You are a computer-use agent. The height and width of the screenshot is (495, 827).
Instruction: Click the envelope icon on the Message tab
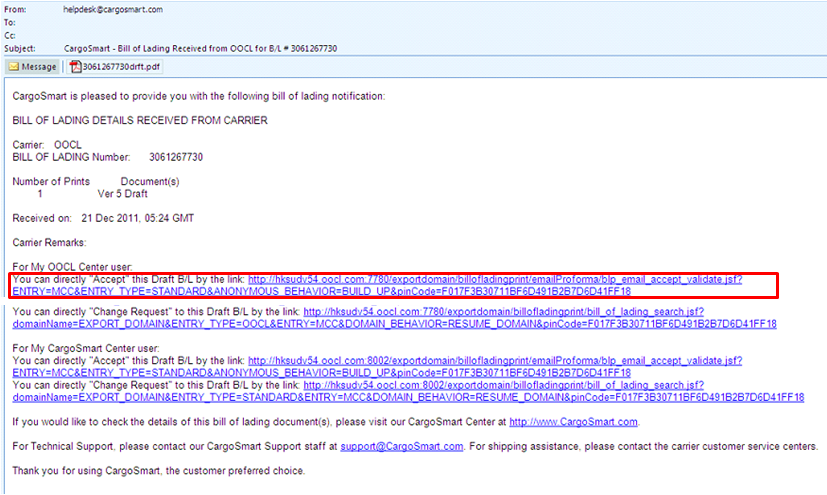[15, 67]
